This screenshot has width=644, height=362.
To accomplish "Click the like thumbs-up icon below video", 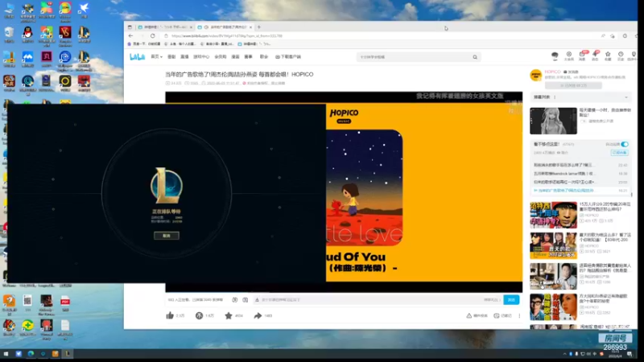I will point(170,315).
